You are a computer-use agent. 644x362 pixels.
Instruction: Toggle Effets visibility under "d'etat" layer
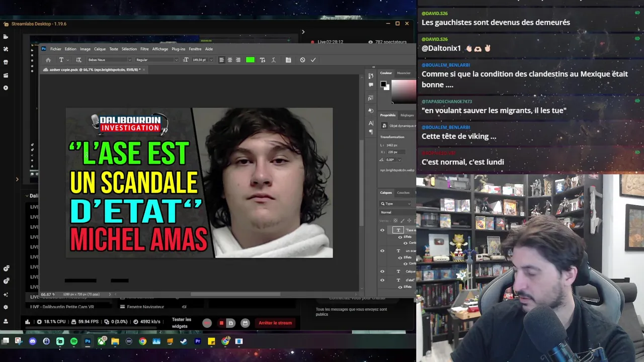click(400, 287)
